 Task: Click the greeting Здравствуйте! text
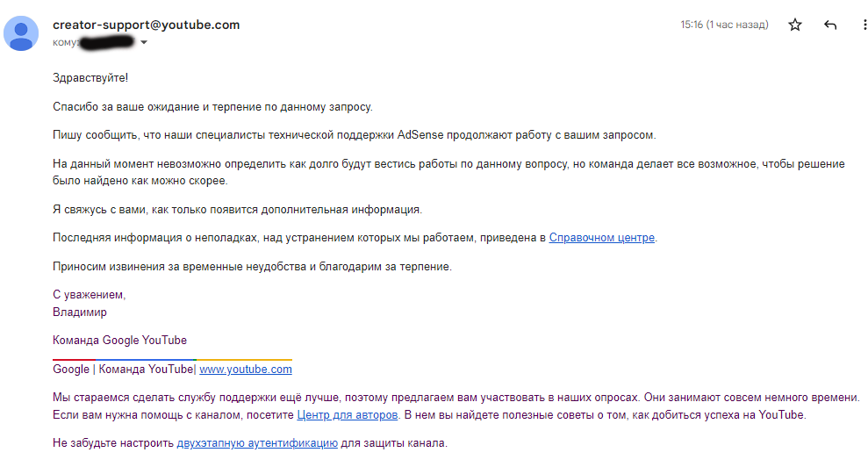pos(90,78)
